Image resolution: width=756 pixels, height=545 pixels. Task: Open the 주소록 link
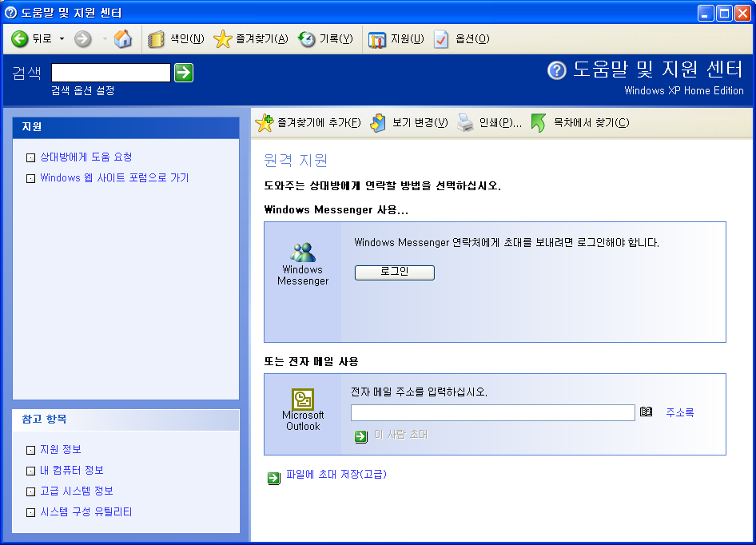tap(680, 412)
